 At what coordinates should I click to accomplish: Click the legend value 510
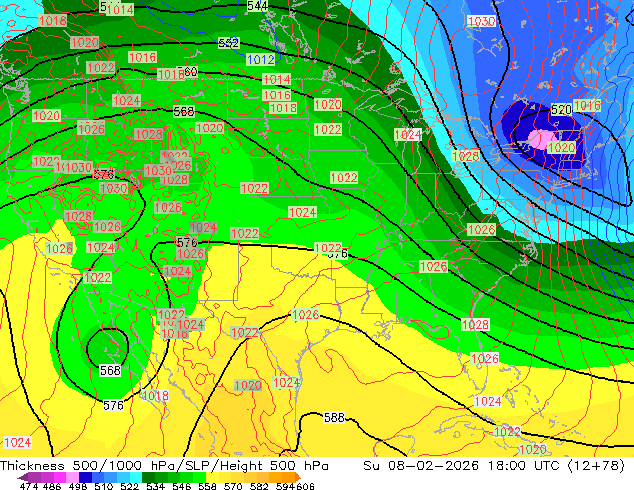point(104,486)
